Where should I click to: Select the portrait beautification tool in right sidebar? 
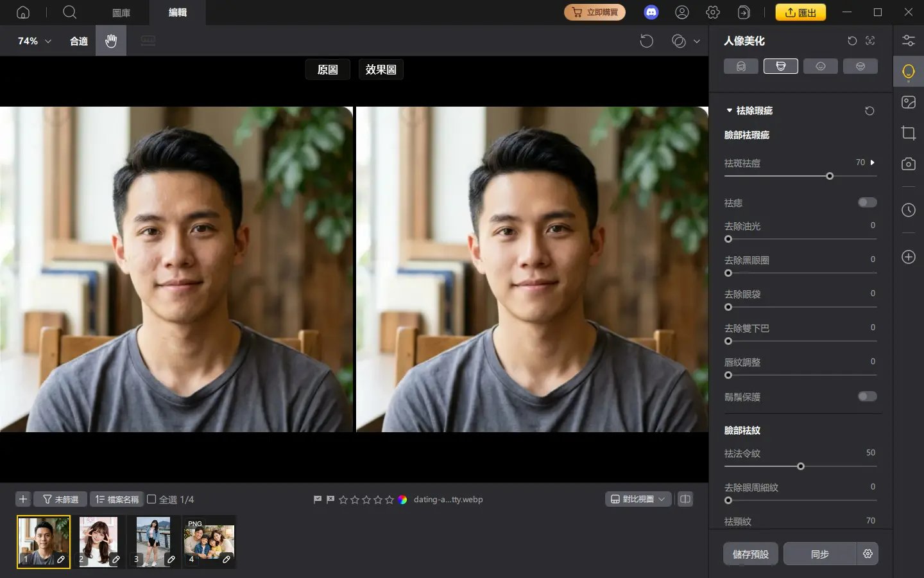(909, 71)
